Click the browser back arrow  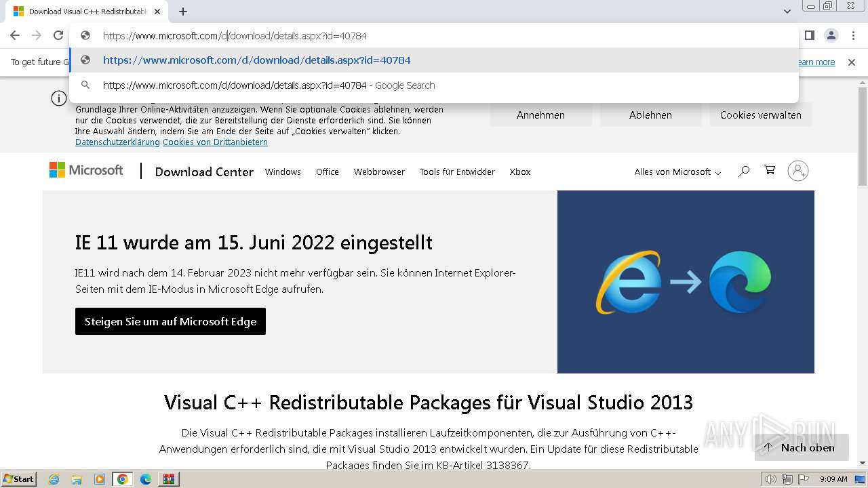pyautogui.click(x=15, y=35)
